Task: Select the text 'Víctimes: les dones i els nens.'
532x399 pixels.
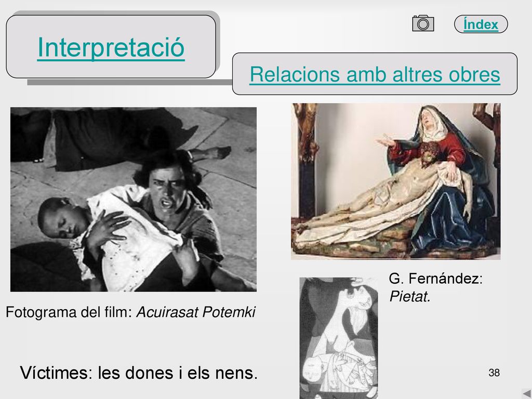Action: pos(139,373)
